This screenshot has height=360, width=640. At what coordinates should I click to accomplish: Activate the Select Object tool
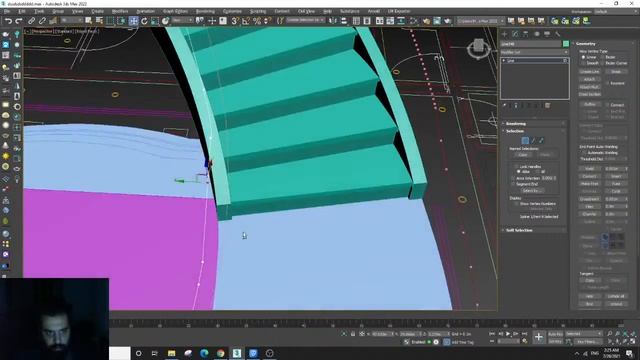[x=89, y=20]
